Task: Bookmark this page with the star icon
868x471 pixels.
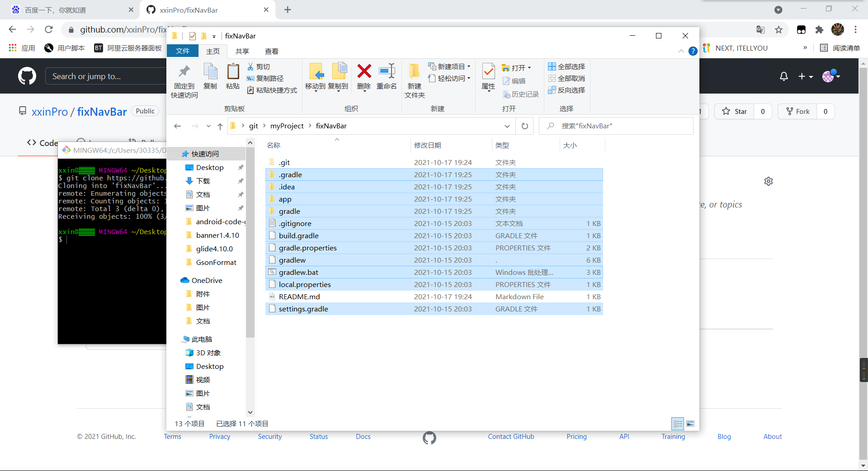Action: (x=778, y=30)
